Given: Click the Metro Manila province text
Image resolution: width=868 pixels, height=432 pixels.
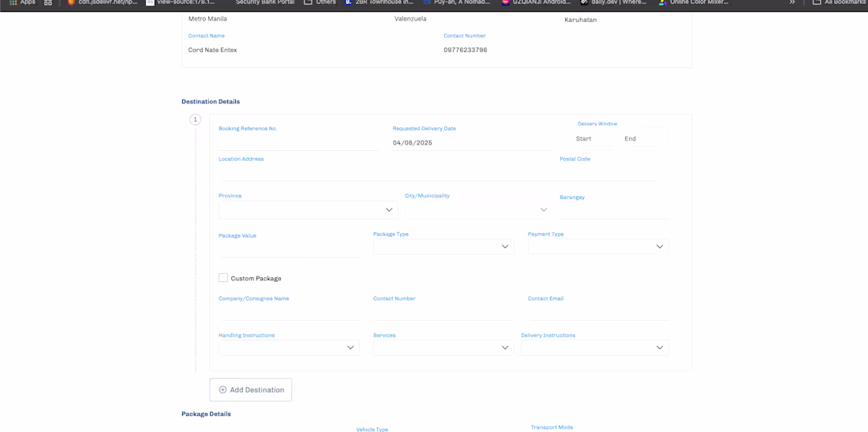Looking at the screenshot, I should (208, 19).
